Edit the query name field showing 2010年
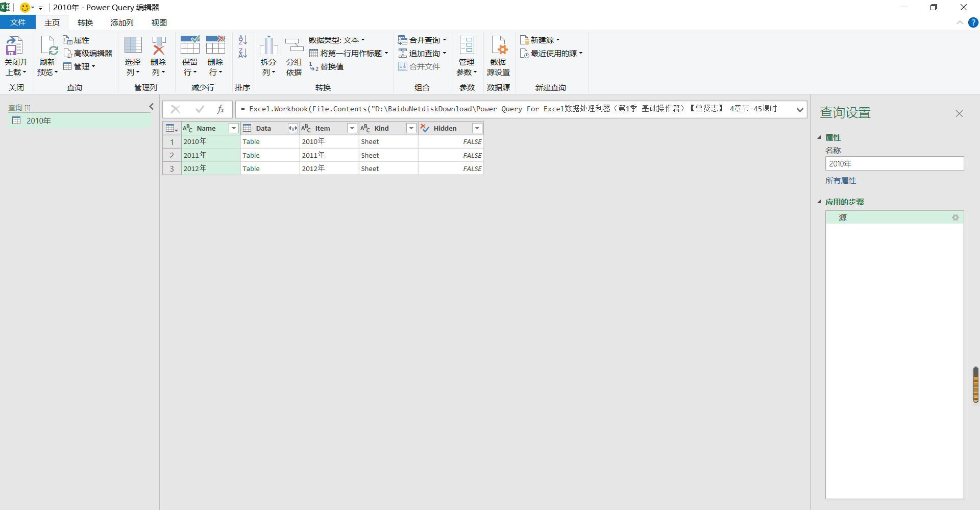 click(x=895, y=163)
